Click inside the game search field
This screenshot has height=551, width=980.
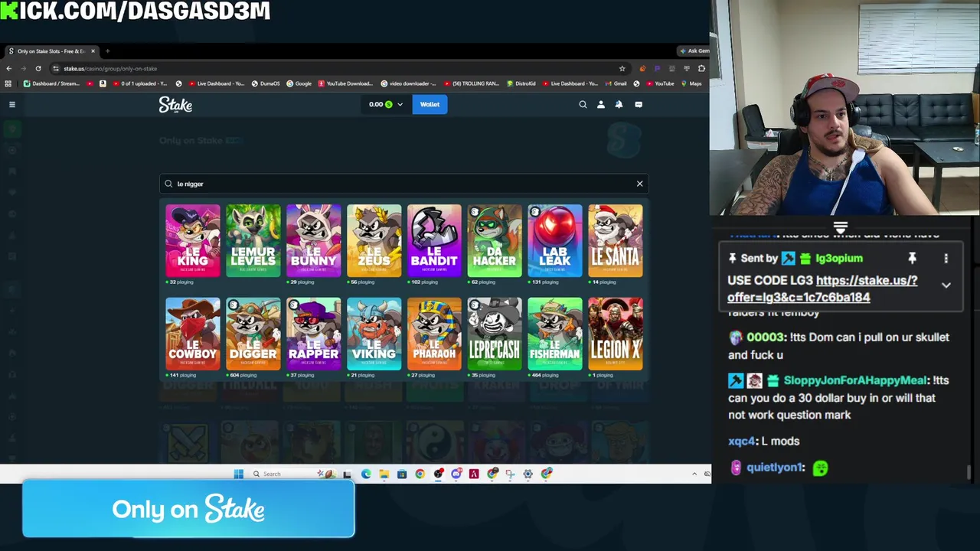click(x=404, y=184)
